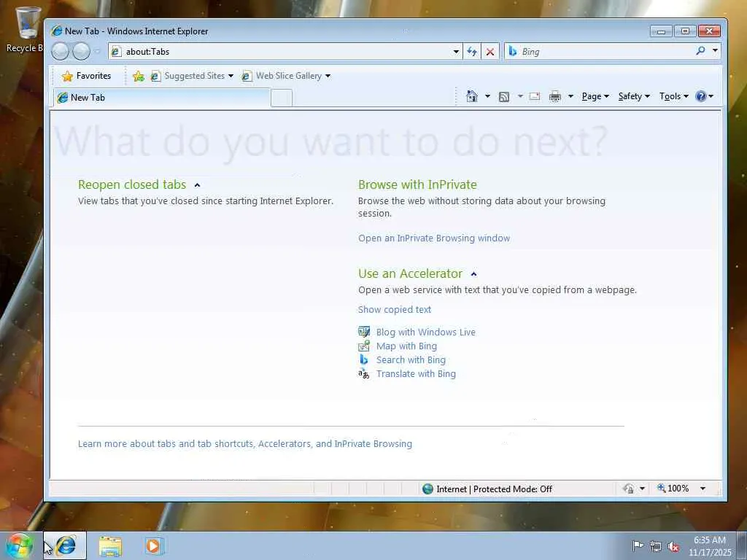This screenshot has width=747, height=560.
Task: Expand the Home button dropdown arrow
Action: pos(487,97)
